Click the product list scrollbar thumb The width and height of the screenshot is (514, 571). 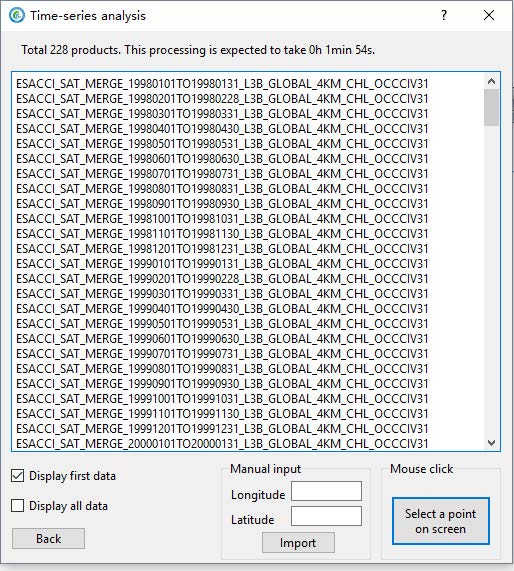(x=491, y=107)
